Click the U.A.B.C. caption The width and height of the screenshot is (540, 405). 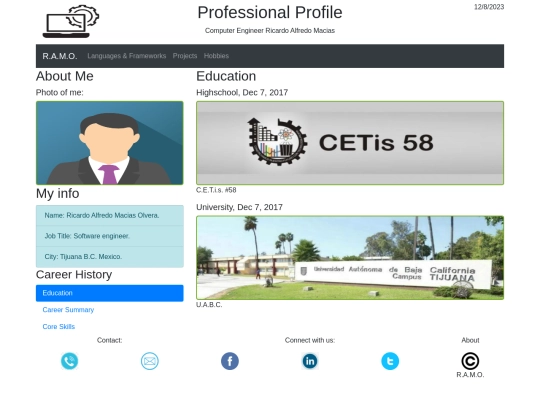click(x=209, y=305)
